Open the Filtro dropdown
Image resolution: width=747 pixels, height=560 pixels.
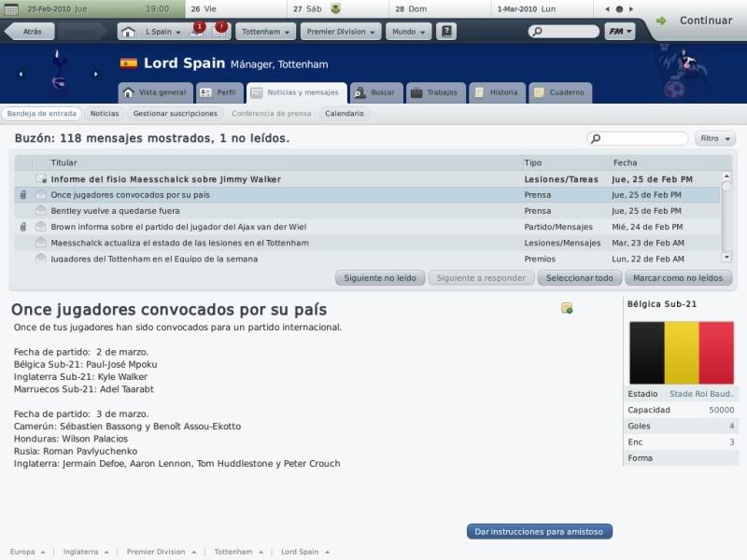715,138
